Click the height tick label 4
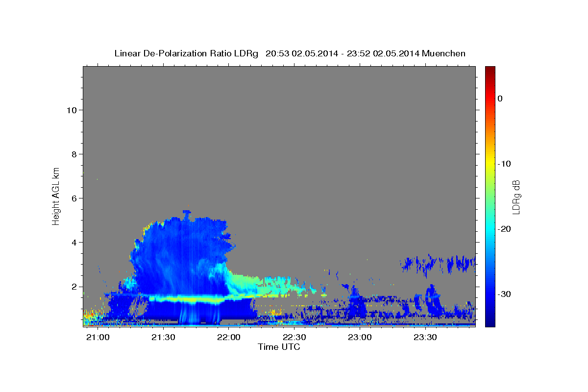Screen dimensions: 588x392 74,242
